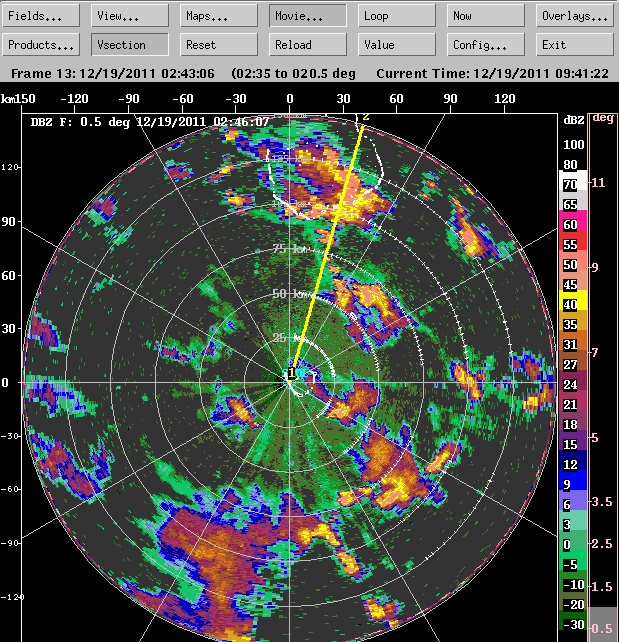Select the 1.5 deg elevation tick
Image resolution: width=619 pixels, height=642 pixels.
click(601, 586)
